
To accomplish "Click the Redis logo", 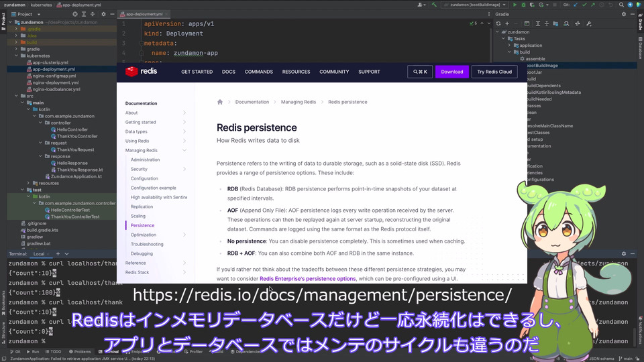I will click(x=142, y=72).
